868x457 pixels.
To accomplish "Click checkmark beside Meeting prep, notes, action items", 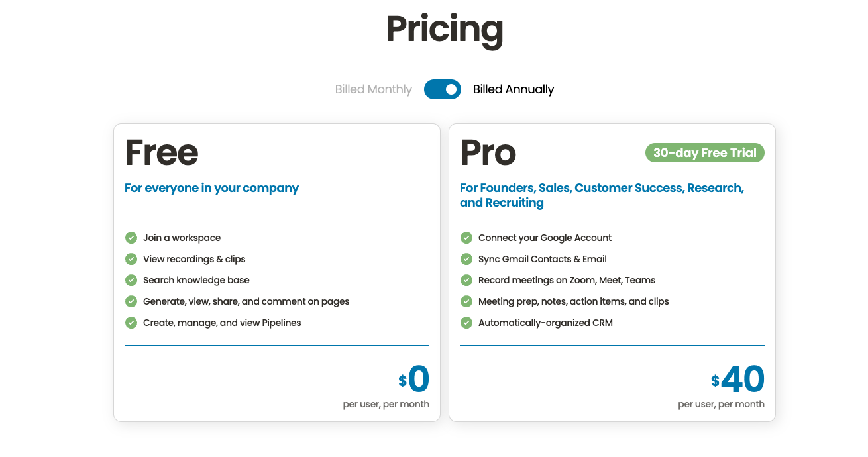I will (x=466, y=301).
